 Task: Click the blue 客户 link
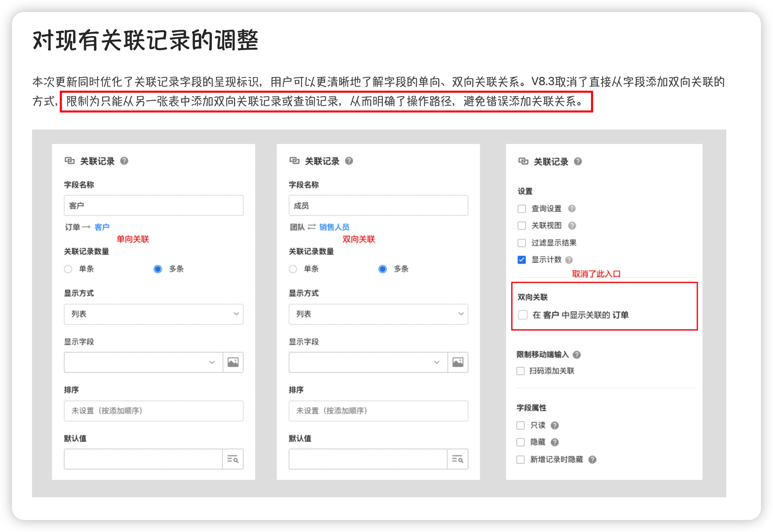coord(102,227)
